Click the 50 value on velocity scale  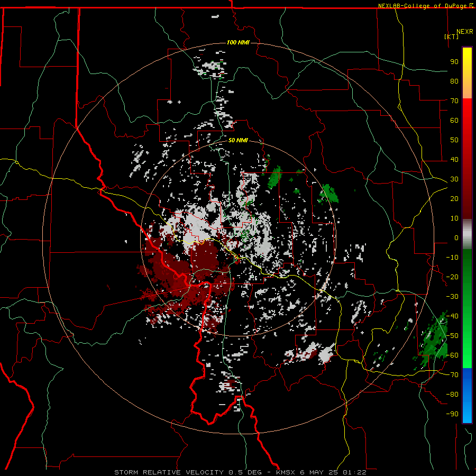(x=454, y=140)
